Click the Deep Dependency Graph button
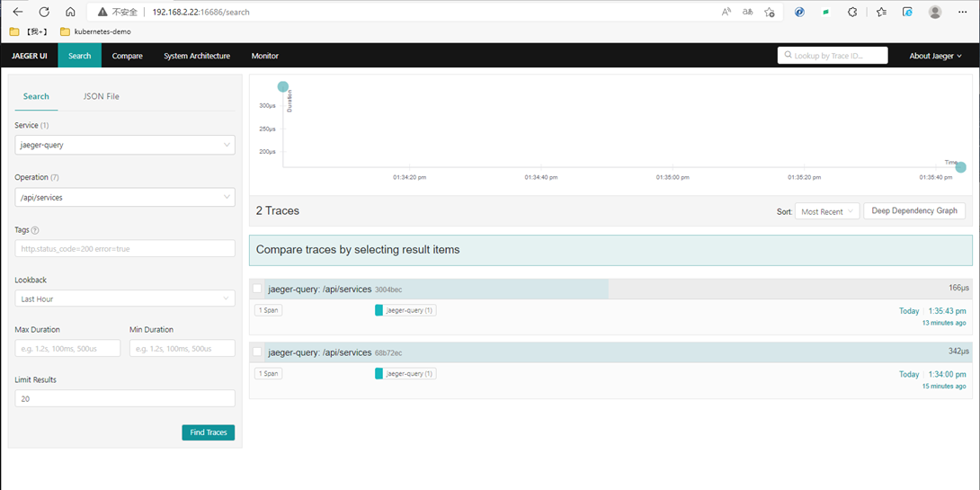This screenshot has width=980, height=490. (x=914, y=211)
